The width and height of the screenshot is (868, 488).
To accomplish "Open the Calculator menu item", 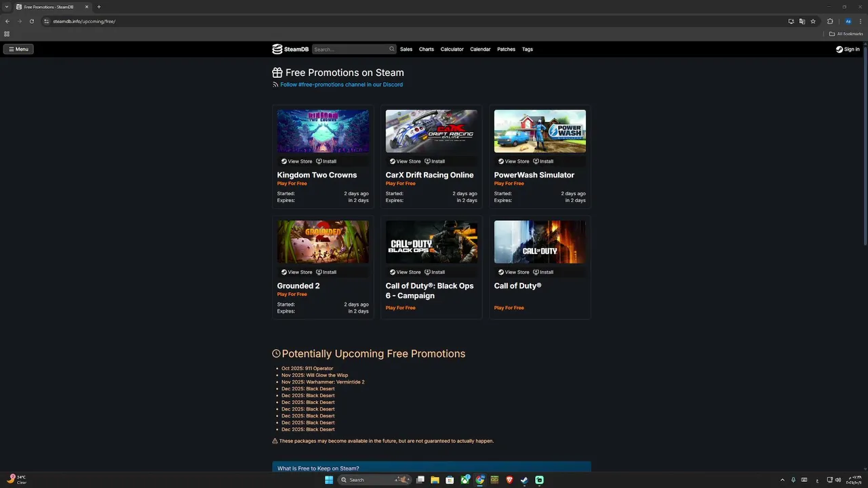I will (x=452, y=49).
